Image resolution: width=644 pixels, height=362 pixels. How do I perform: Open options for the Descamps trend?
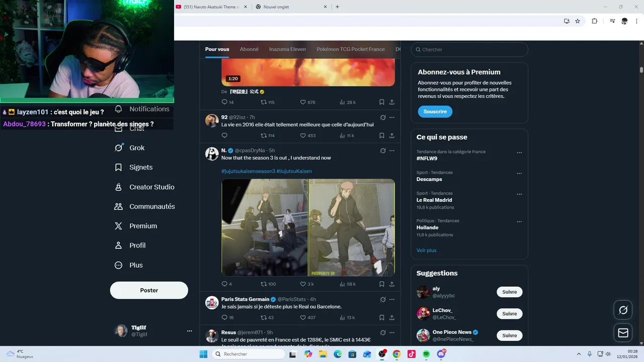[x=519, y=173]
